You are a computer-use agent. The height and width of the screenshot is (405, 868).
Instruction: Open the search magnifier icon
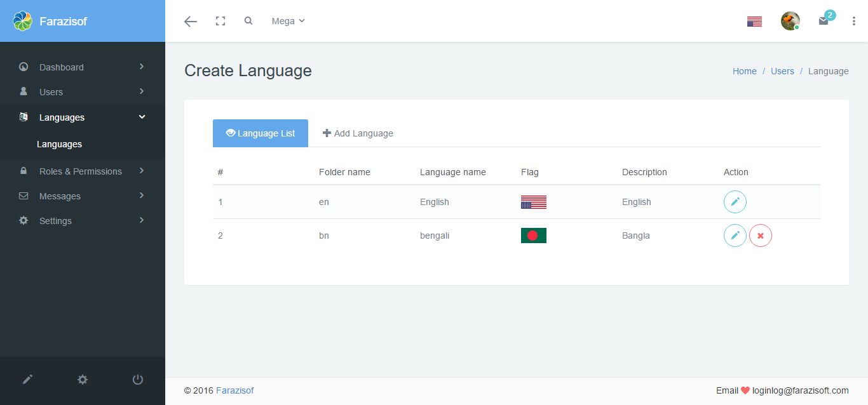click(248, 21)
